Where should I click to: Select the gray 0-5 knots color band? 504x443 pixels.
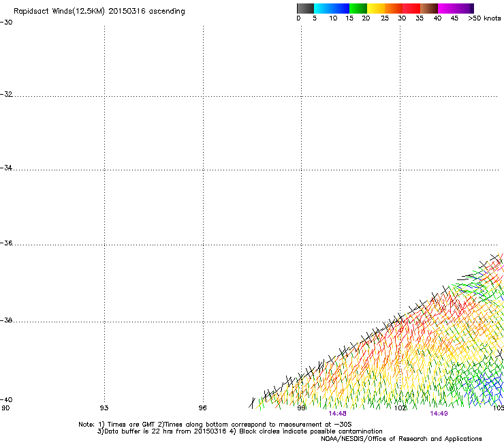coord(305,8)
